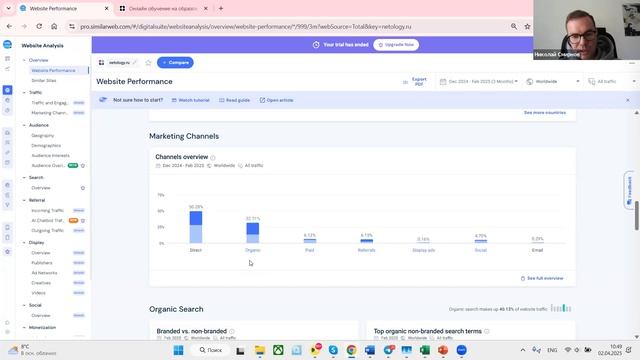Close the 'Not sure how to start?' banner
640x360 pixels.
(628, 100)
